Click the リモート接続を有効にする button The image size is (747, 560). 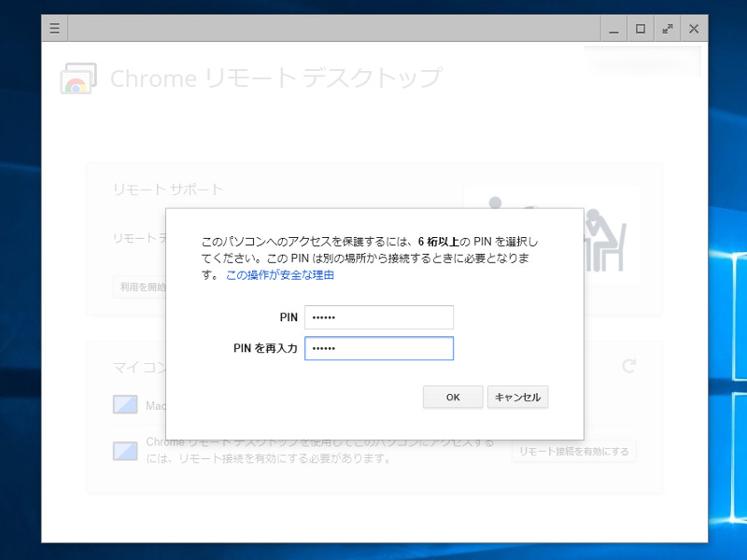point(574,451)
